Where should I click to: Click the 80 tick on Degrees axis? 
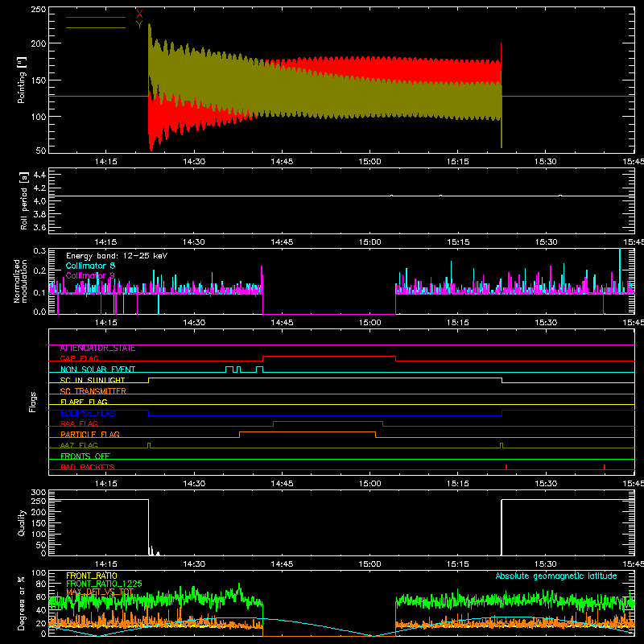(41, 584)
